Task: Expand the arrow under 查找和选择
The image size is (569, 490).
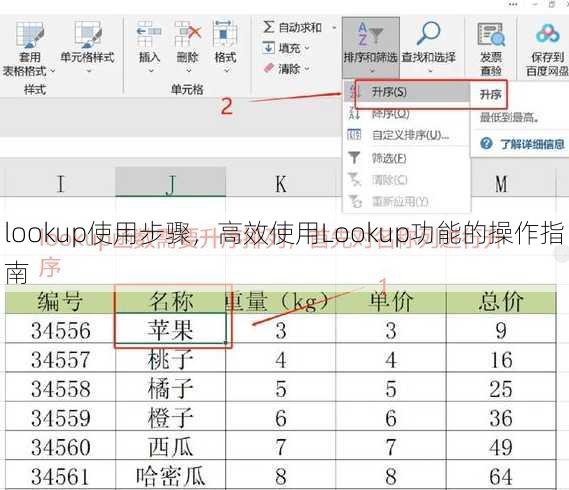Action: click(430, 71)
